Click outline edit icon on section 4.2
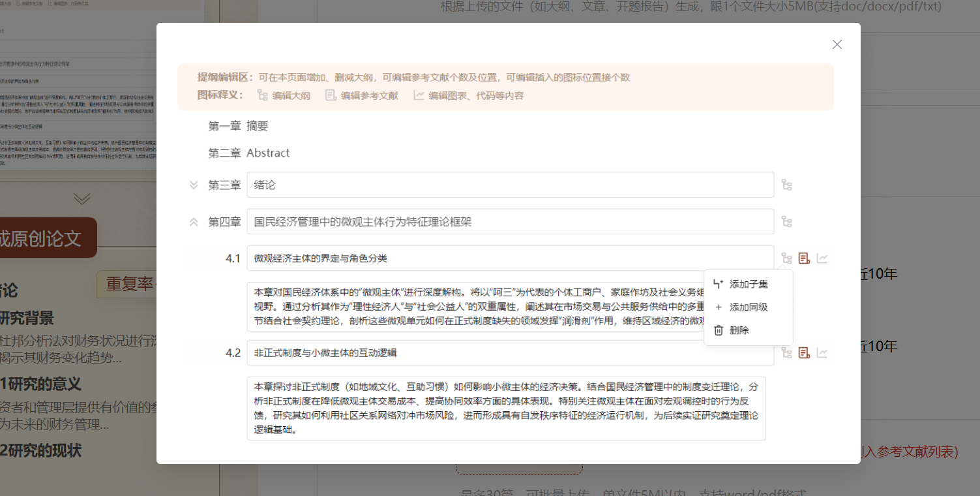 click(787, 353)
